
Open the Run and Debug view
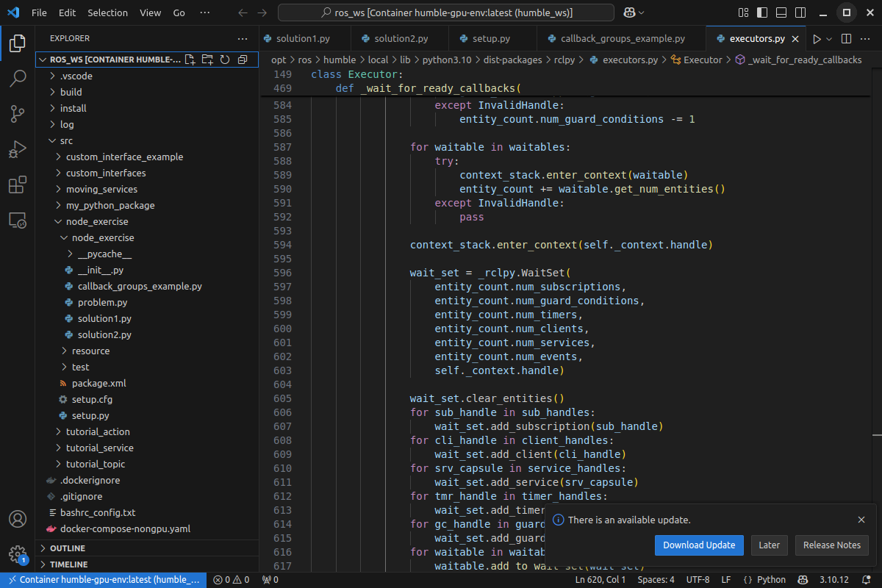pyautogui.click(x=18, y=150)
